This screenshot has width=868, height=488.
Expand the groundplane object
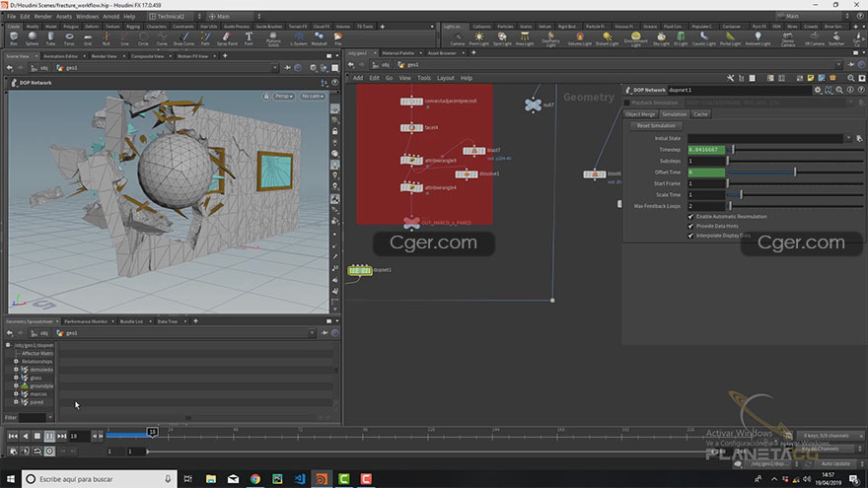pyautogui.click(x=16, y=385)
